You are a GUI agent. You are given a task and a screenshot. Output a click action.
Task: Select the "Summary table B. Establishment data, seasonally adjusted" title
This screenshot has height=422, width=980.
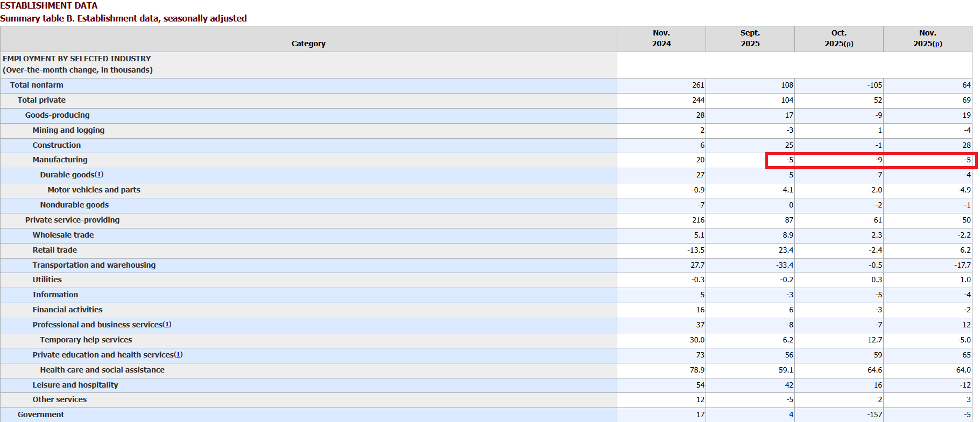coord(123,18)
